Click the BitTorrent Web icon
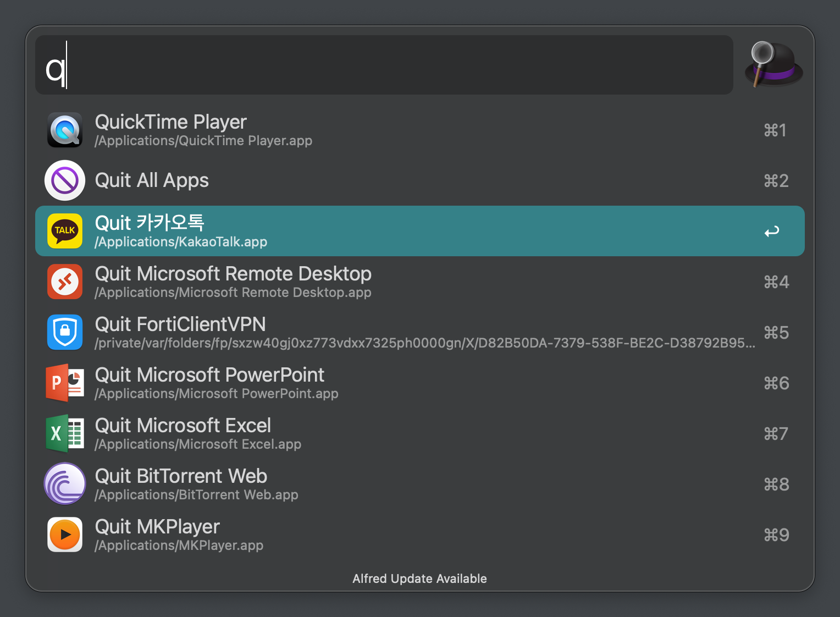The height and width of the screenshot is (617, 840). point(65,484)
